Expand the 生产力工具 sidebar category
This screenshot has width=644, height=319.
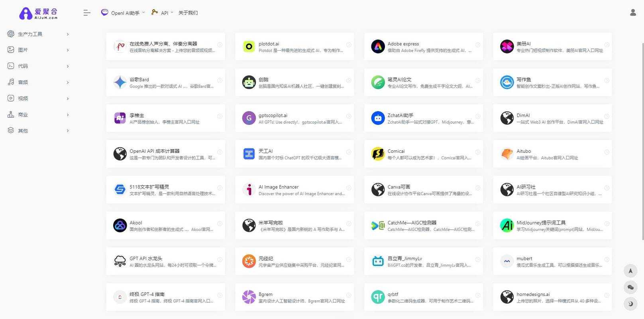[39, 34]
